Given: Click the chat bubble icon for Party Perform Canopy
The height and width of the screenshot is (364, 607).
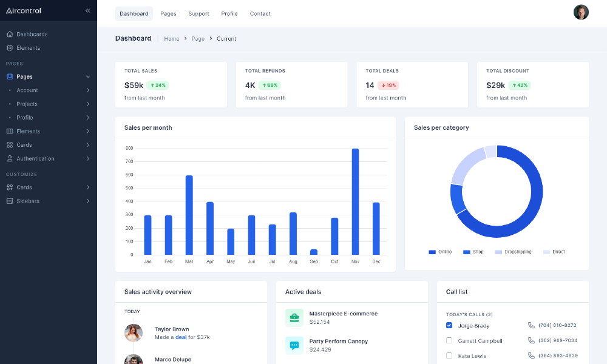Looking at the screenshot, I should 294,345.
